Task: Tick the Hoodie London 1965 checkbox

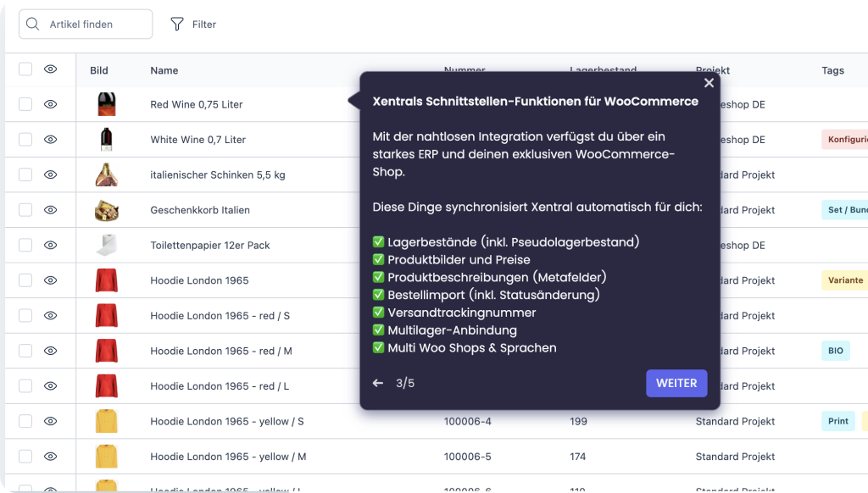Action: 25,280
